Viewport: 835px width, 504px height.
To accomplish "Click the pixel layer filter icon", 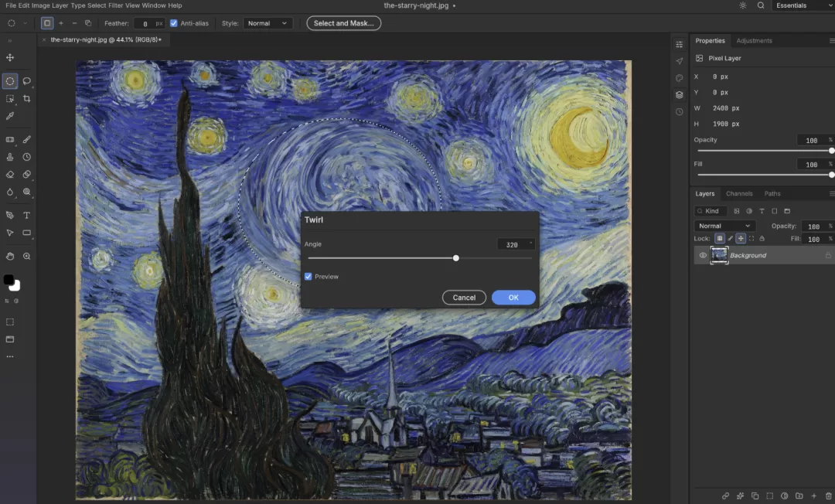I will coord(737,211).
